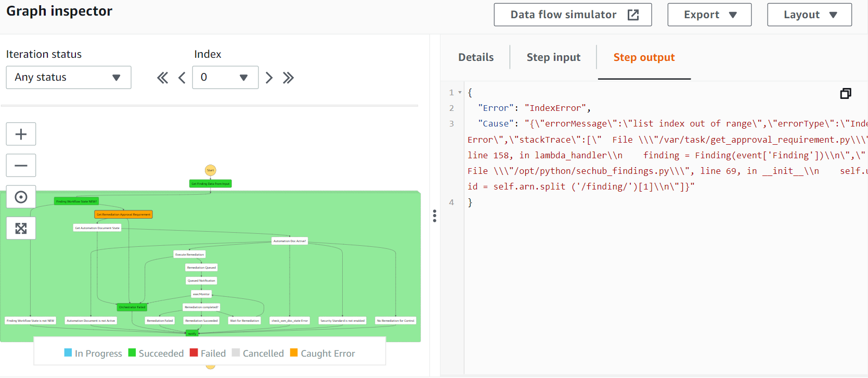
Task: Click the Failed legend swatch
Action: pyautogui.click(x=194, y=352)
